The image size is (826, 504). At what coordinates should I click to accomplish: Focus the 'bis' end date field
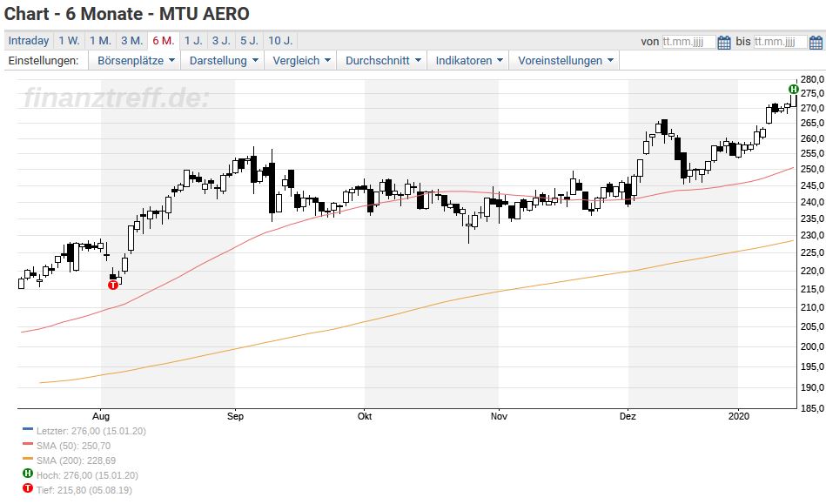pos(780,42)
